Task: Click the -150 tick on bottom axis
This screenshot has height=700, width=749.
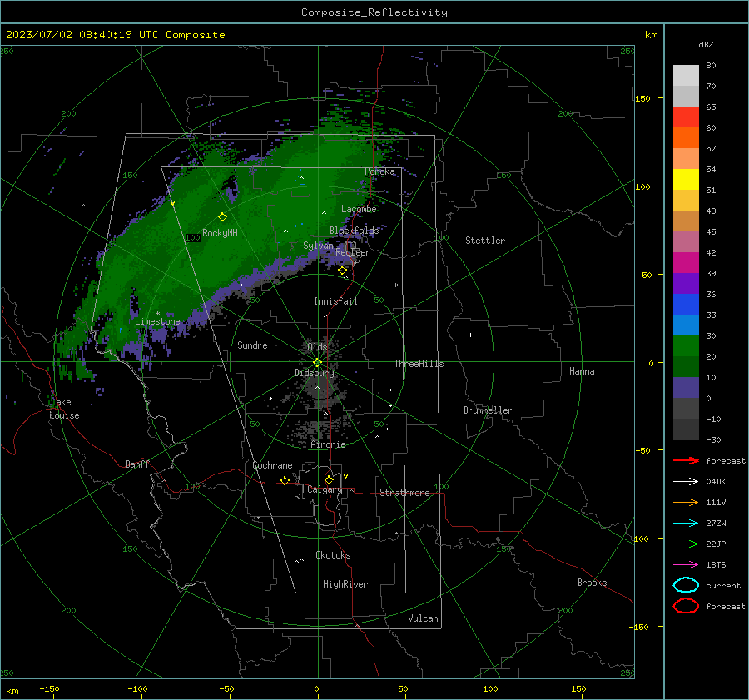Action: click(49, 689)
